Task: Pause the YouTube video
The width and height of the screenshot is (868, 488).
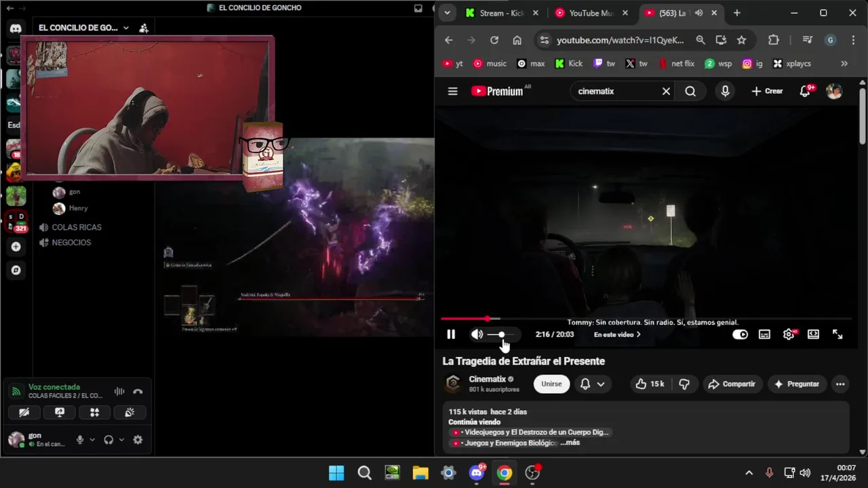Action: pyautogui.click(x=451, y=334)
